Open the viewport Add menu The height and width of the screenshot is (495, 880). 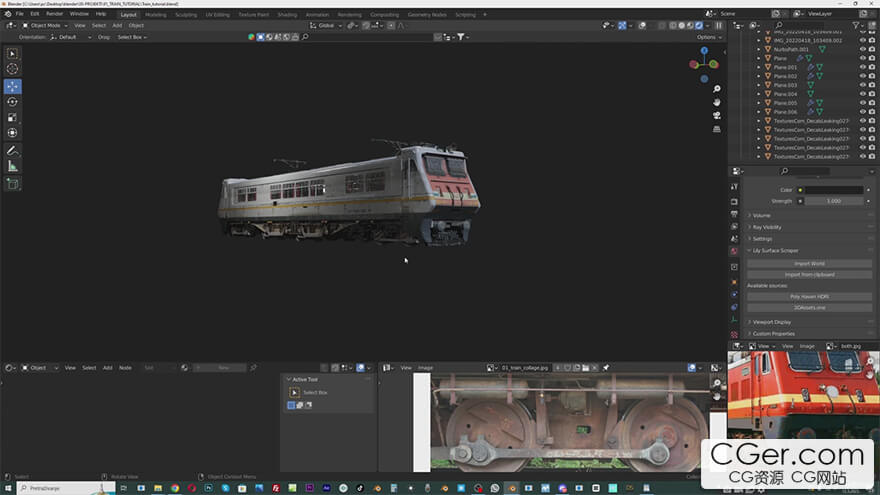pyautogui.click(x=117, y=26)
